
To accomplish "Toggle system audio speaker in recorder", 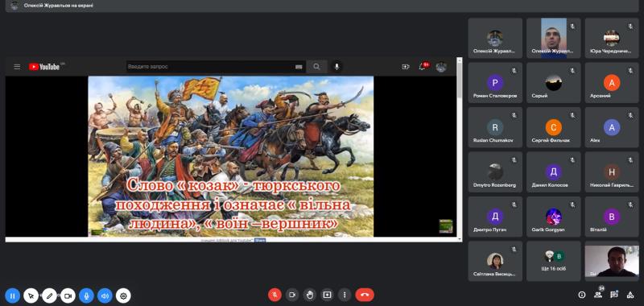I will pyautogui.click(x=105, y=296).
